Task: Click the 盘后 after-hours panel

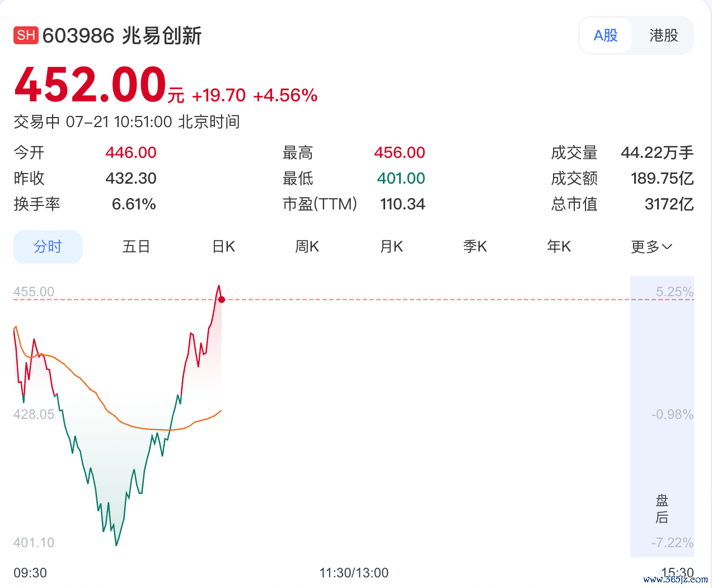Action: 662,417
